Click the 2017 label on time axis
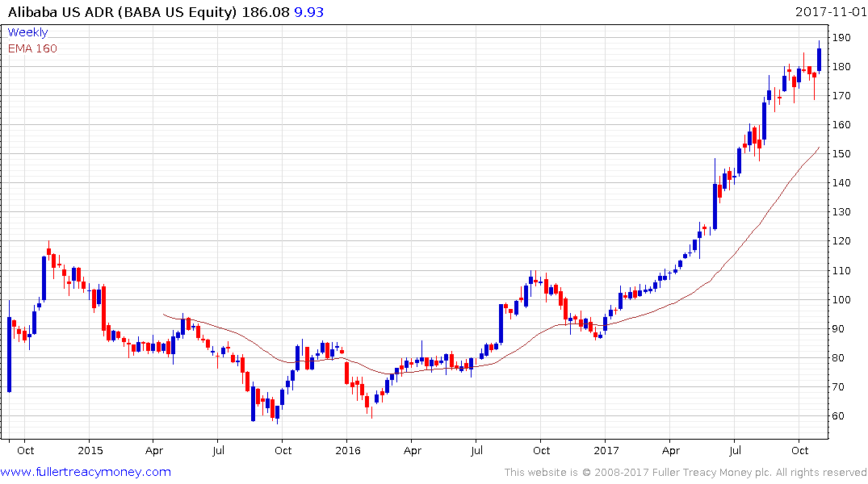Viewport: 868px width, 484px height. [x=606, y=450]
